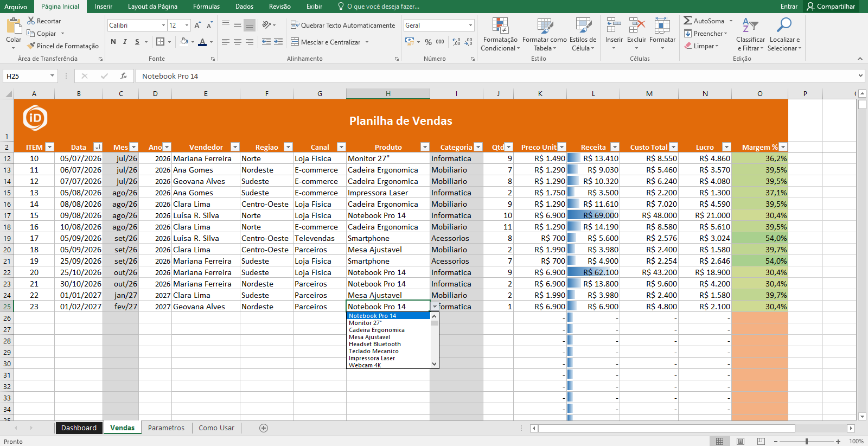The height and width of the screenshot is (446, 868).
Task: Increase decimal places
Action: [x=456, y=42]
